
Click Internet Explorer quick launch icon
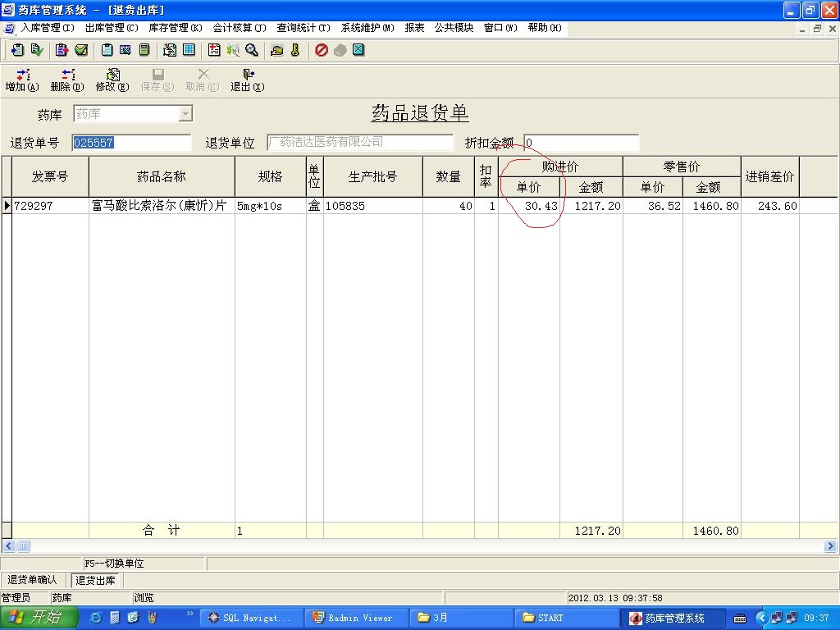click(97, 618)
